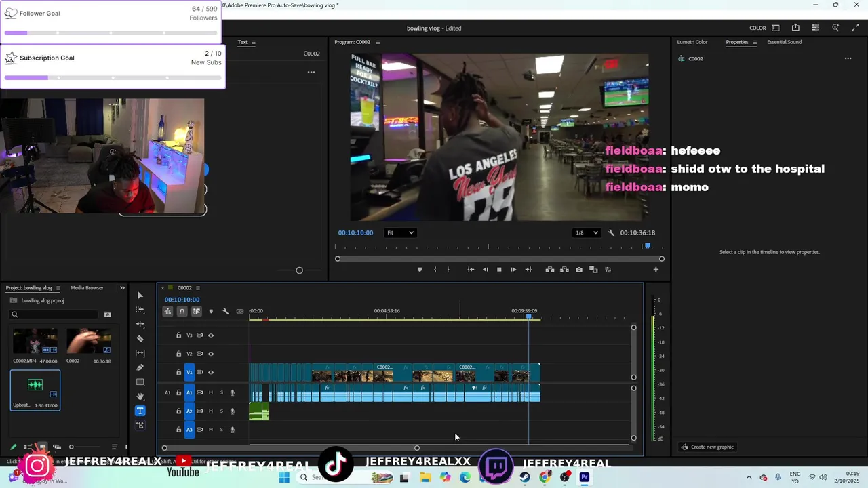The height and width of the screenshot is (488, 868).
Task: Switch to Essential Sound tab
Action: (x=784, y=42)
